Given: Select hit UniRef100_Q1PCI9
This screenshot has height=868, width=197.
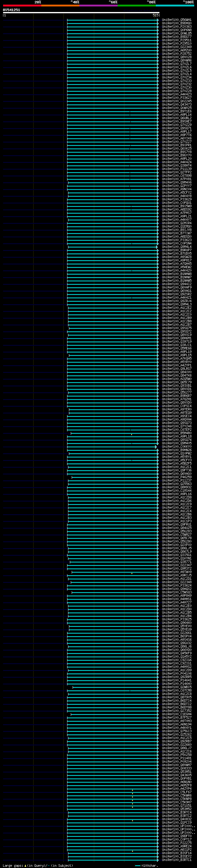Looking at the screenshot, I should (x=177, y=822).
